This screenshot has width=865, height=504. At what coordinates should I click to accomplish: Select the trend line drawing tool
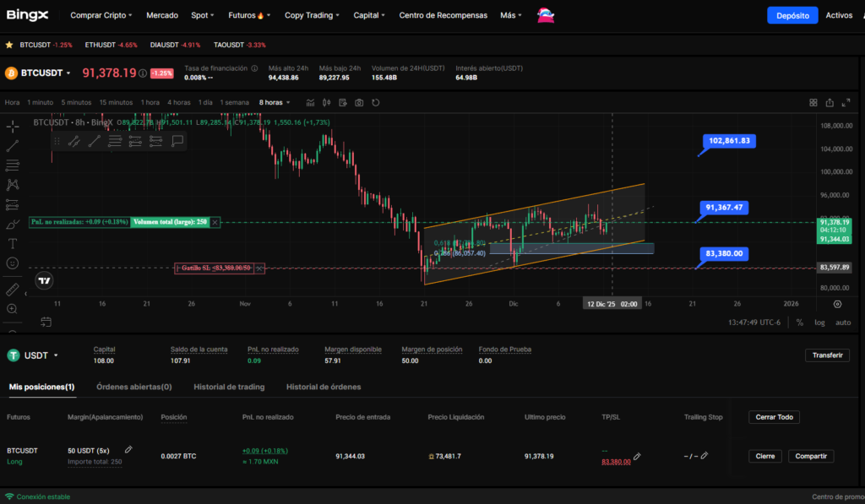coord(13,145)
